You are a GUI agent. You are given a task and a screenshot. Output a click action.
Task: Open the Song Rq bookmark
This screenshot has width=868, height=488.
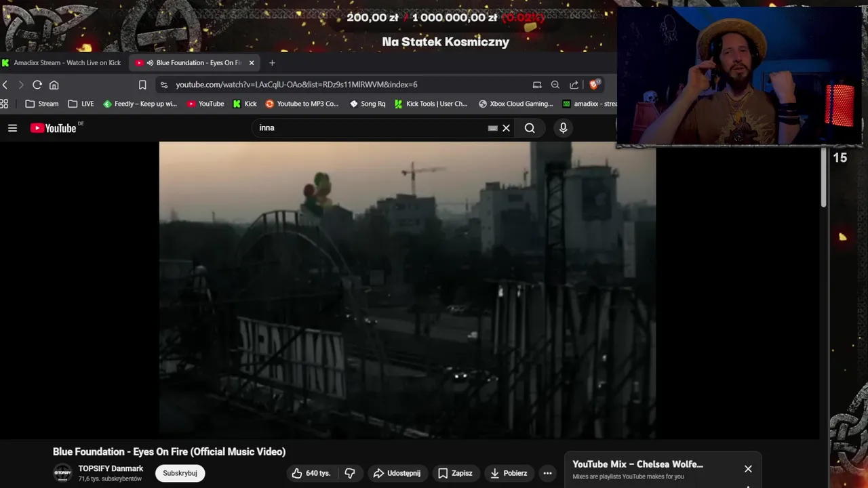[368, 104]
